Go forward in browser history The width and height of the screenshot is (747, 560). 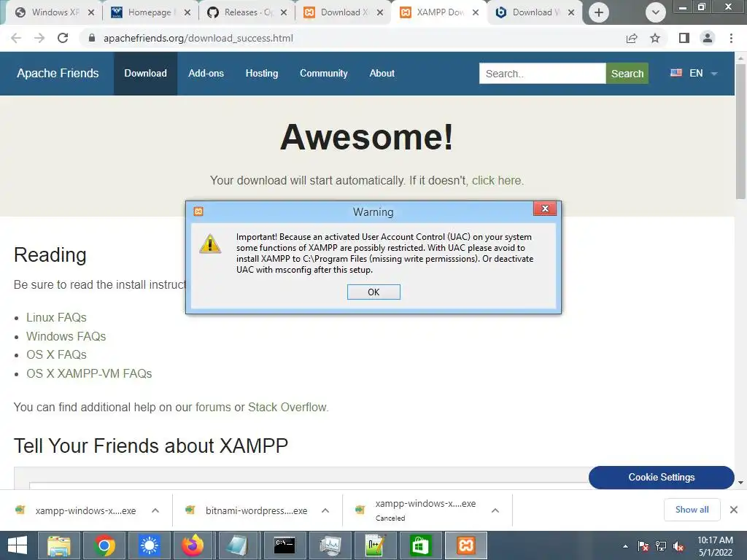pos(39,38)
